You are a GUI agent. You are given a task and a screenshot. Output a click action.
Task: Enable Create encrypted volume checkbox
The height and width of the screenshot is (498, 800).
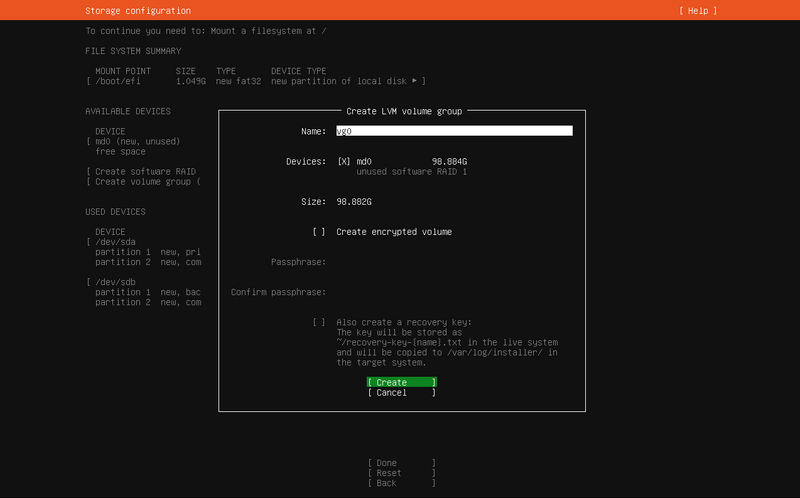coord(319,232)
